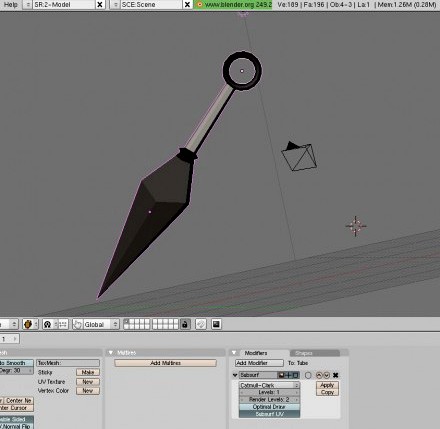Click New next to Vertex Color
Viewport: 440px width, 429px height.
pyautogui.click(x=88, y=391)
